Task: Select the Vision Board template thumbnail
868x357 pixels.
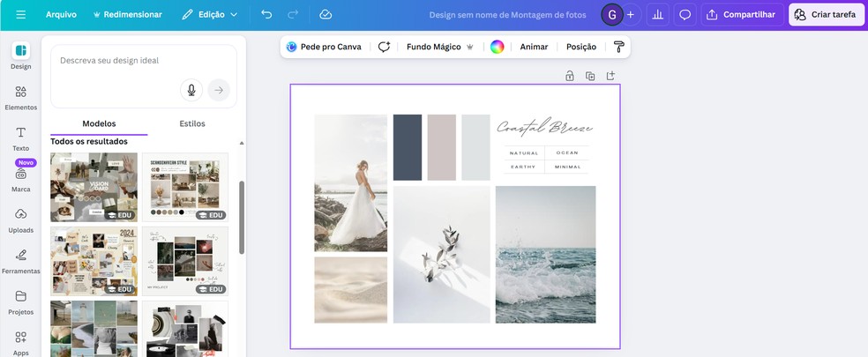Action: coord(94,188)
